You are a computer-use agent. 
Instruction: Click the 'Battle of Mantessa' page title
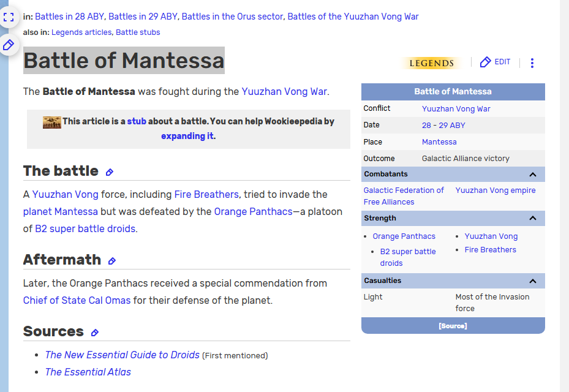pos(124,60)
